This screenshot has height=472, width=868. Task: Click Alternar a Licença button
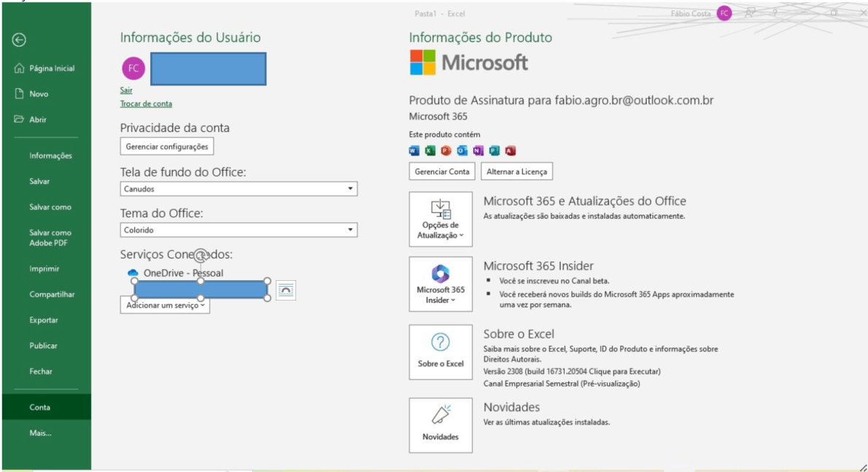coord(516,171)
